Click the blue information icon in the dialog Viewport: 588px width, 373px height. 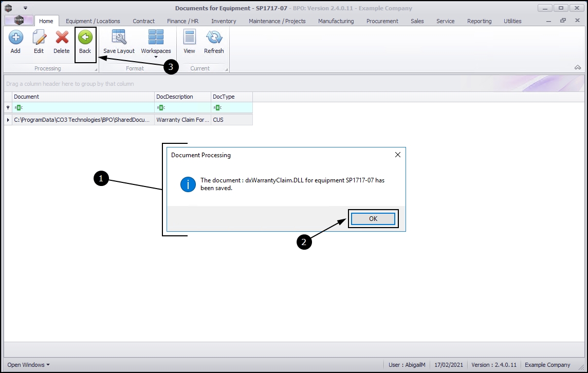(x=188, y=184)
